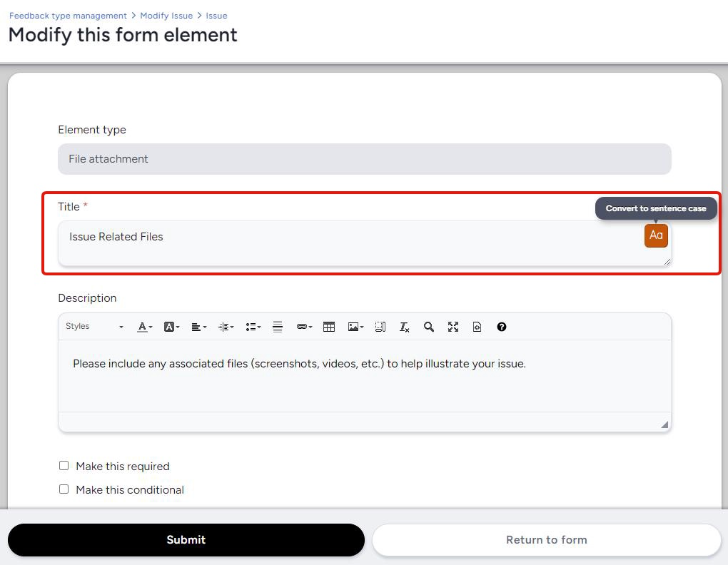Click the editor help question mark icon
Image resolution: width=728 pixels, height=565 pixels.
coord(502,327)
